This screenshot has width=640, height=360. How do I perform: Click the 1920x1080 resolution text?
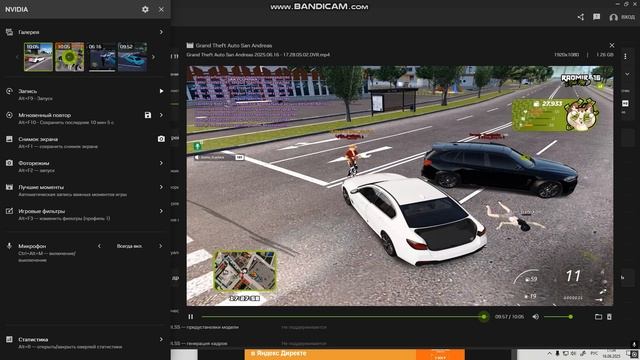(567, 54)
